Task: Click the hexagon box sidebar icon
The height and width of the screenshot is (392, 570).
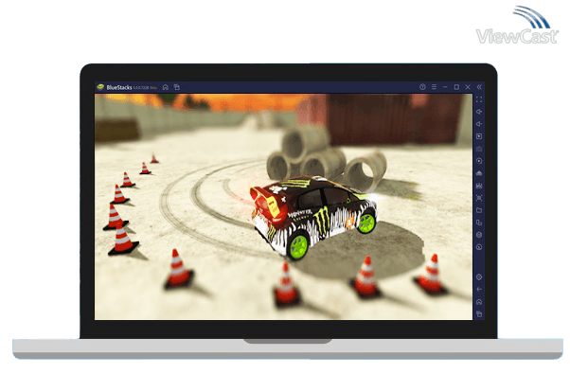Action: [479, 235]
